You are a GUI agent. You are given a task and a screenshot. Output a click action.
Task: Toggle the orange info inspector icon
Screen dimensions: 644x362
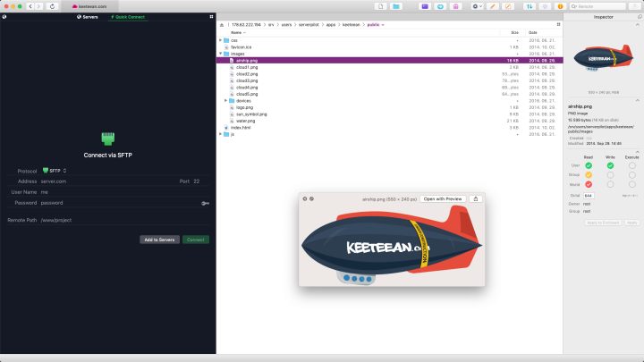560,6
